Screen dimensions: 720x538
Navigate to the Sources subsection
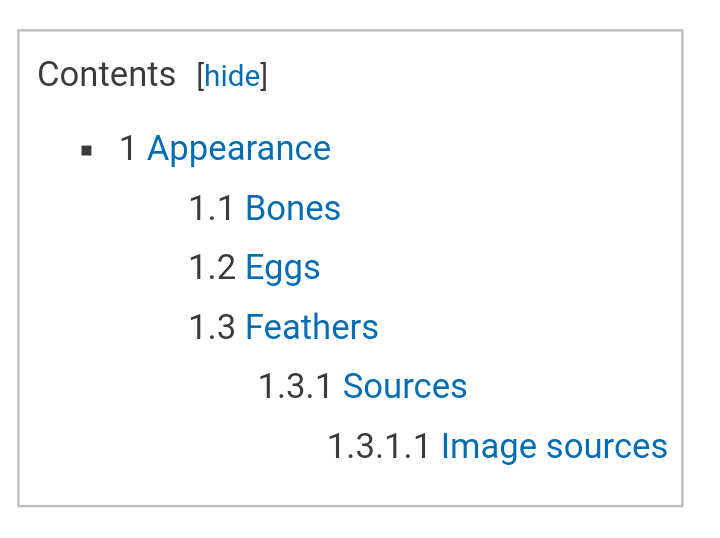405,386
